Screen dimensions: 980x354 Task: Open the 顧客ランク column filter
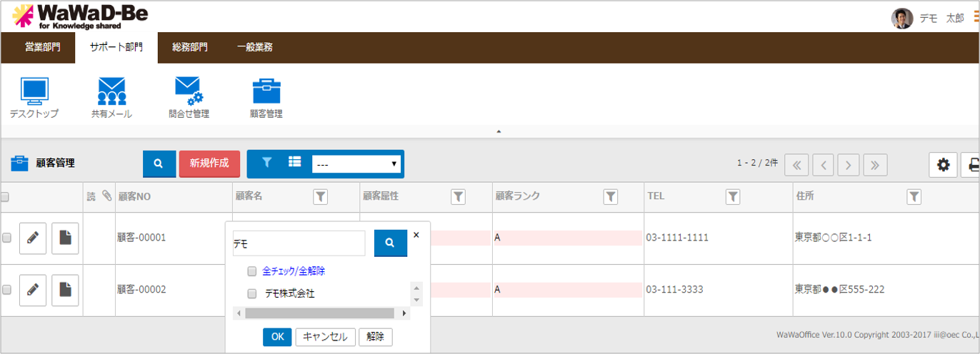(611, 197)
